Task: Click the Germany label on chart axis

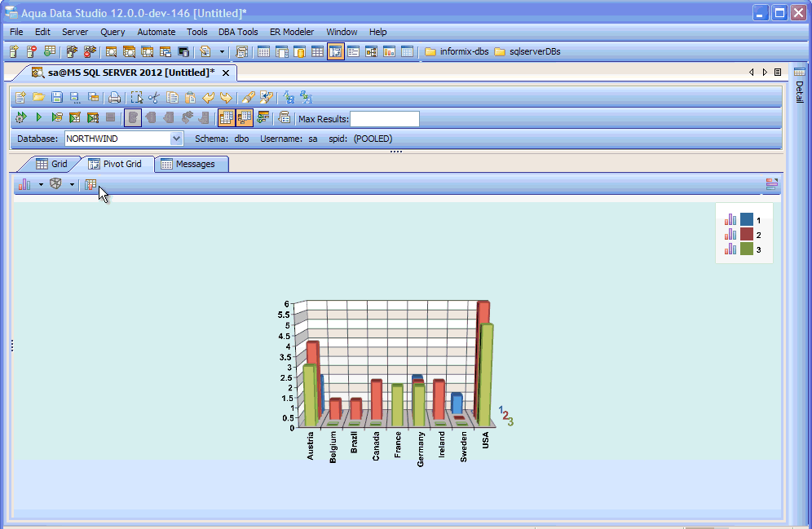Action: pos(420,449)
